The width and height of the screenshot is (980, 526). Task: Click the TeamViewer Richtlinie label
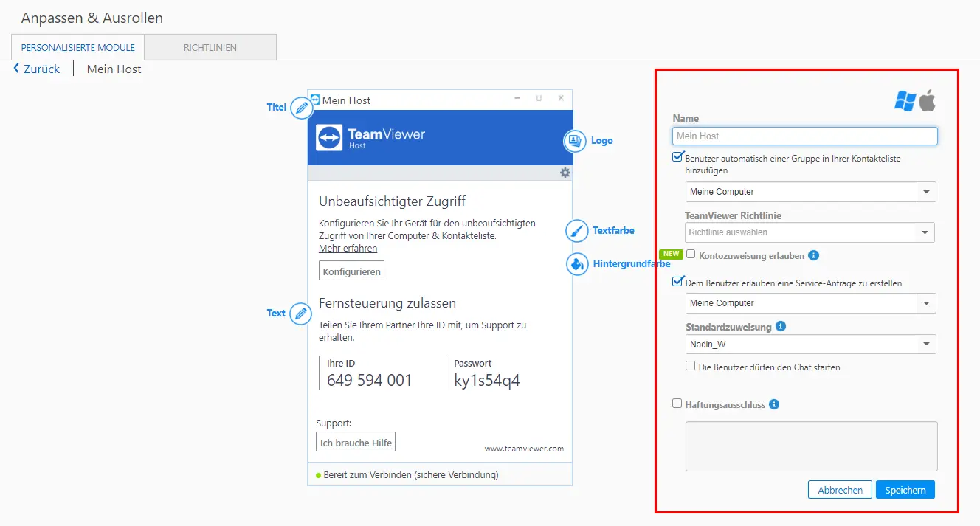733,215
